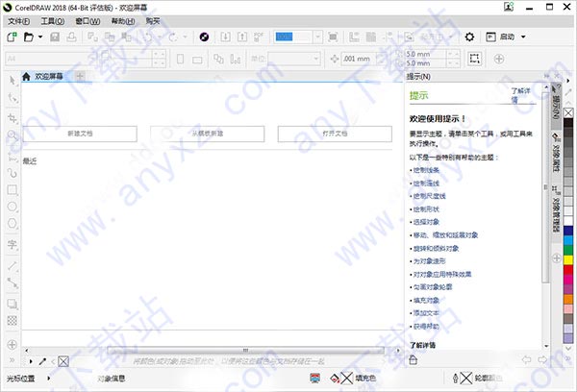Pick the yellow swatch in color palette
This screenshot has width=577, height=392.
(x=568, y=260)
